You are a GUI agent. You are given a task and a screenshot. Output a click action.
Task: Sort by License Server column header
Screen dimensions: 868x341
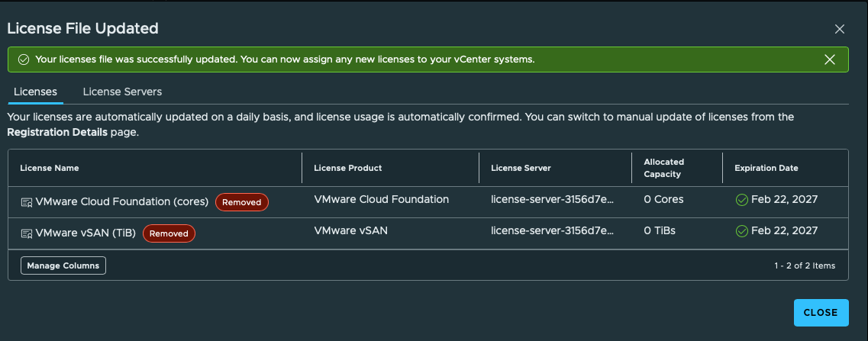pyautogui.click(x=521, y=168)
